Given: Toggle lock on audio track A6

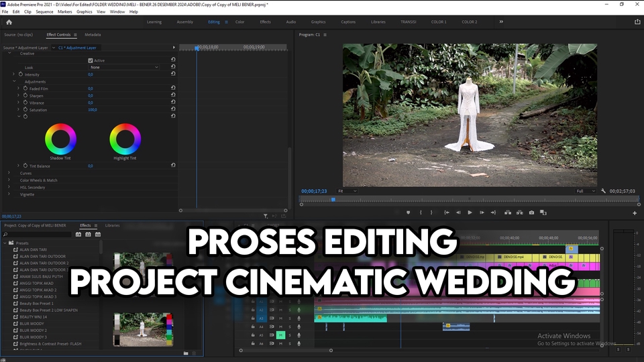Looking at the screenshot, I should coord(253,343).
